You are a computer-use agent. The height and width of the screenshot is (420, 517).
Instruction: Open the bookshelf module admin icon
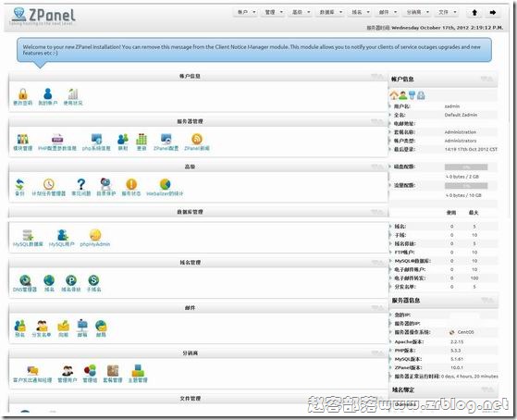(23, 140)
